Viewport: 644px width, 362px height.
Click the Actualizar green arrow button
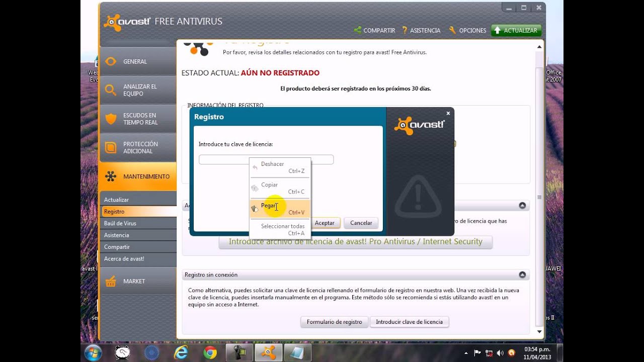(516, 30)
